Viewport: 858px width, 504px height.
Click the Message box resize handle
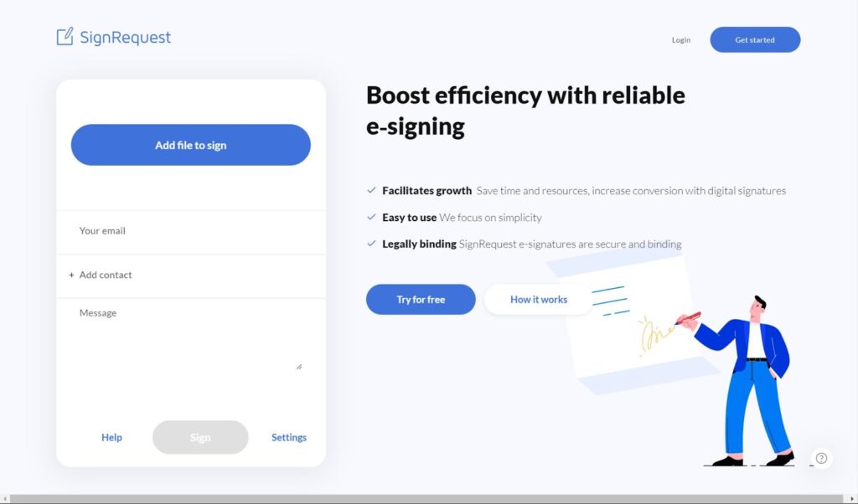(298, 366)
